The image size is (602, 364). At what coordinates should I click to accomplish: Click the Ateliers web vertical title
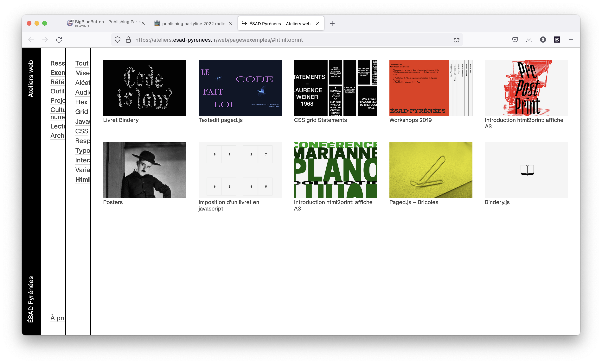31,79
